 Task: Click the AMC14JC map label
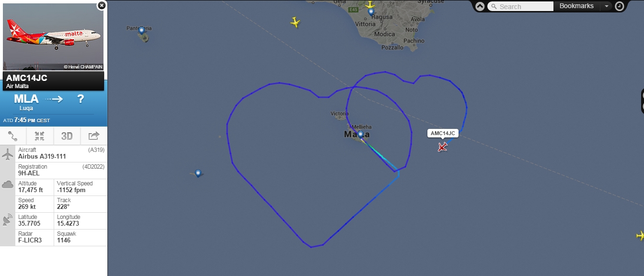443,133
